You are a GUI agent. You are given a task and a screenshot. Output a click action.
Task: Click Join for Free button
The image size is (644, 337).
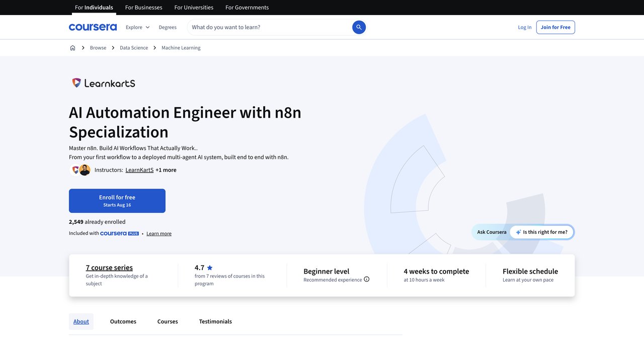click(555, 27)
